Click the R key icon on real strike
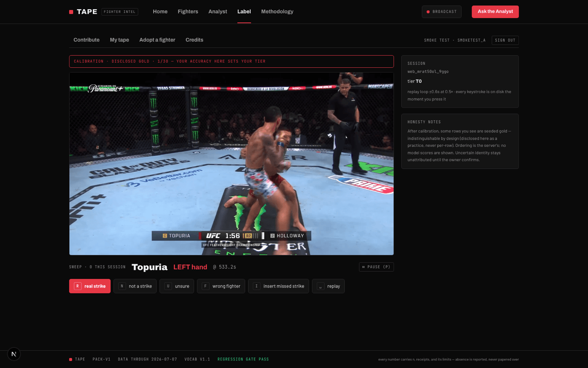This screenshot has width=588, height=368. [78, 286]
